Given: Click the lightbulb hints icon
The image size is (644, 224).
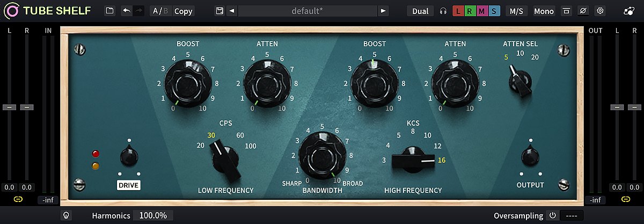Looking at the screenshot, I should (x=66, y=215).
